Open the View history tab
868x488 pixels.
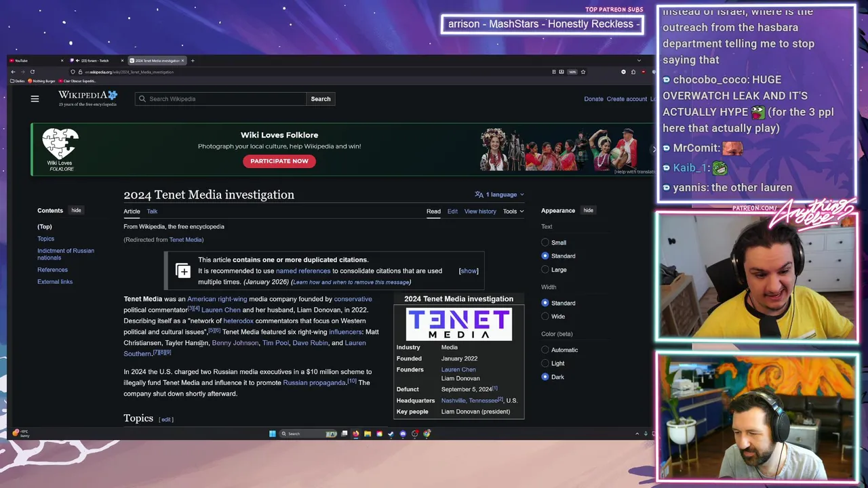[480, 211]
